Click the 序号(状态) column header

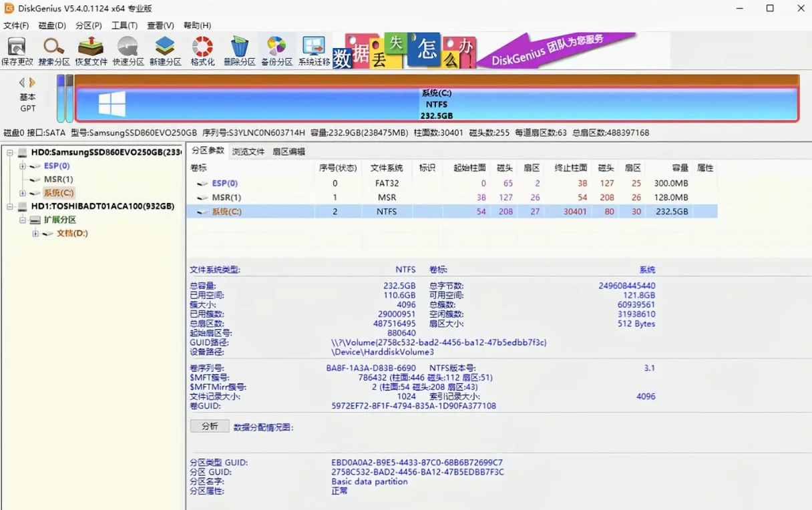337,168
